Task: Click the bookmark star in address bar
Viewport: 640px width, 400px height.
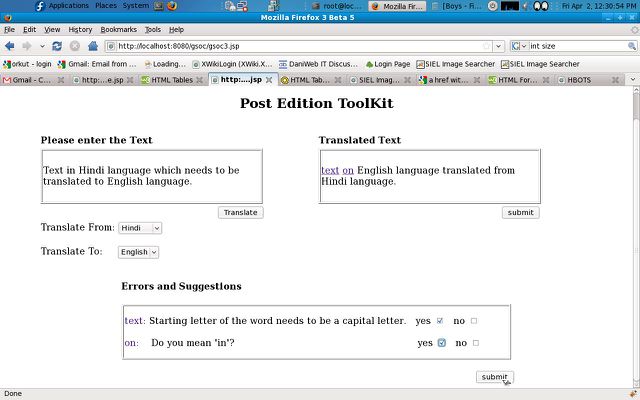Action: coord(487,46)
